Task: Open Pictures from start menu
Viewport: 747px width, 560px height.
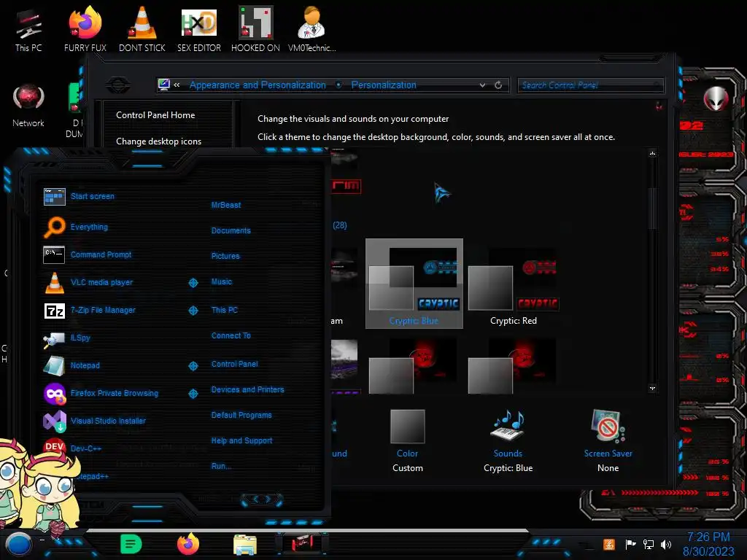Action: 225,256
